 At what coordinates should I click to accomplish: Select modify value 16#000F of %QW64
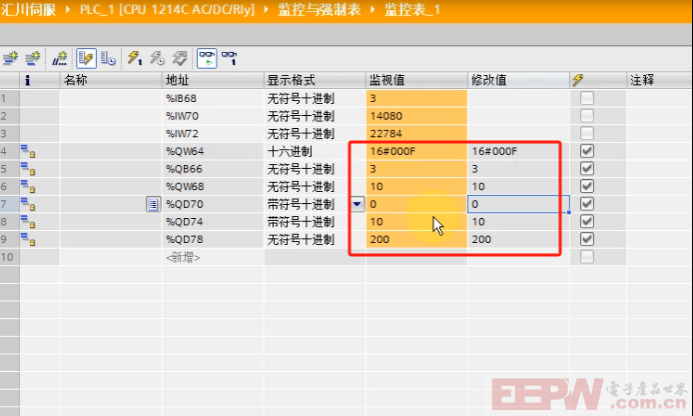(x=494, y=151)
